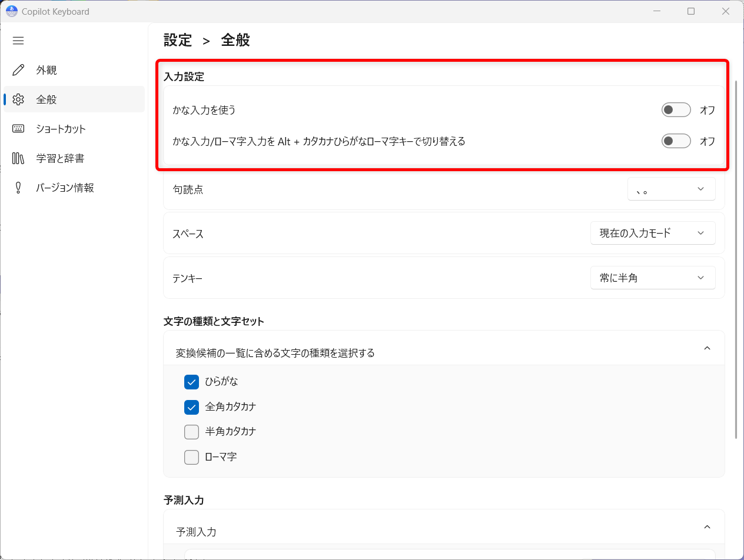Click 設定 in the breadcrumb

pyautogui.click(x=178, y=40)
